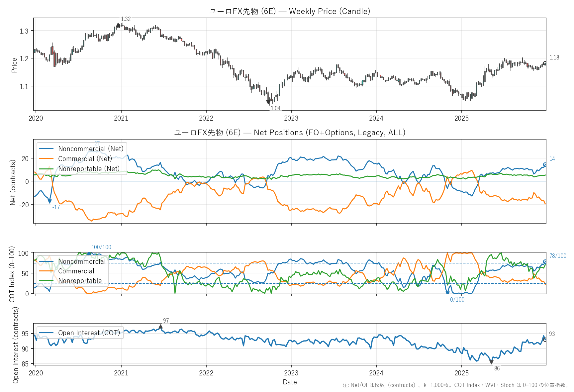574x392 pixels.
Task: Click the Nonreportable label in COT Index legend
Action: 80,281
